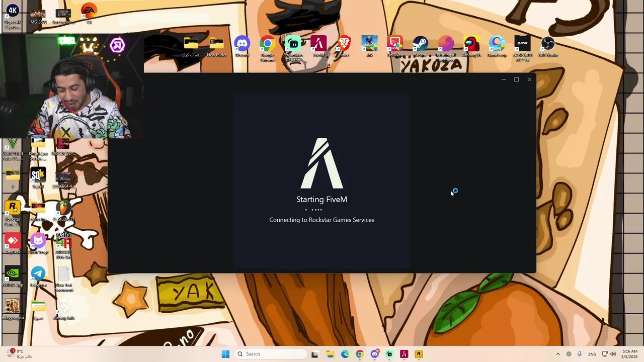Launch the EA SPORTS FC 26 shortcut
This screenshot has width=644, height=362.
(522, 49)
